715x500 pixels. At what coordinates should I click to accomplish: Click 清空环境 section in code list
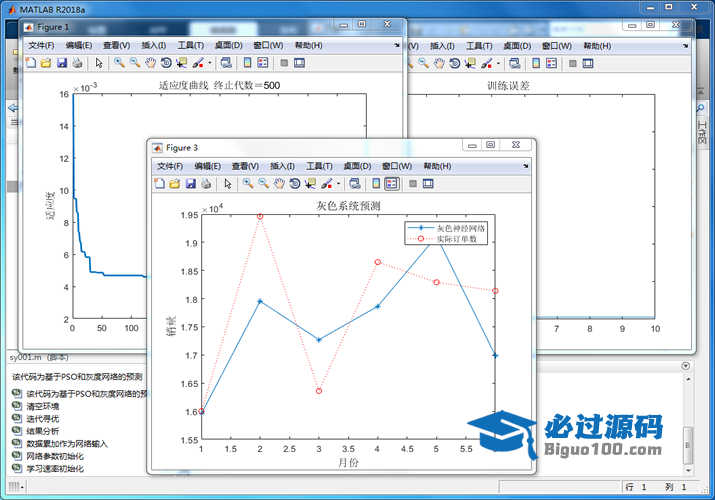42,406
